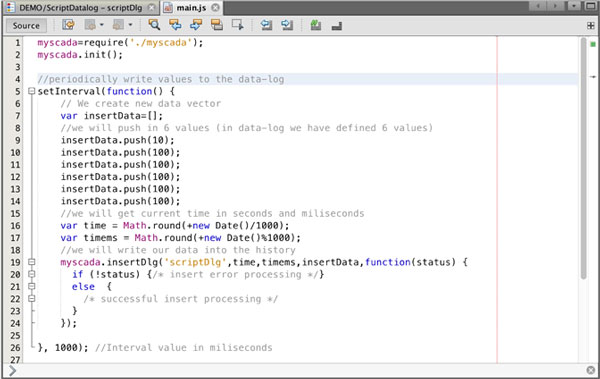Click 'var time = Math.round' on line 16

[120, 225]
